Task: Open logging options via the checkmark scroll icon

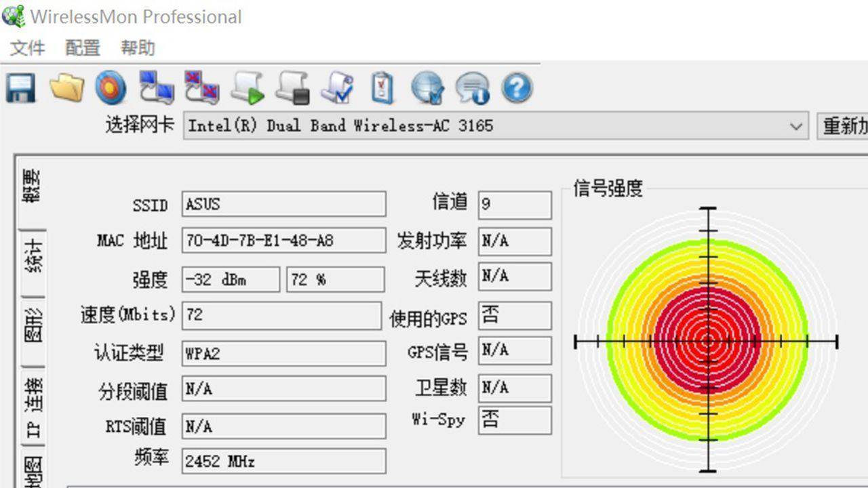Action: (x=338, y=88)
